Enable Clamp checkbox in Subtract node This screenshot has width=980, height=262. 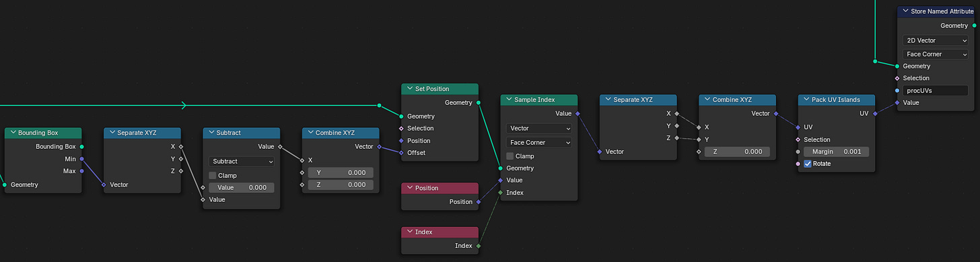tap(213, 175)
